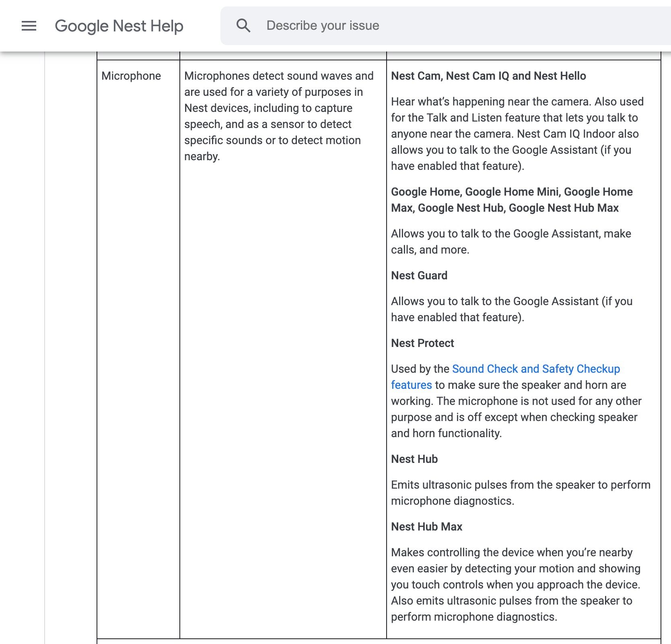Image resolution: width=671 pixels, height=644 pixels.
Task: Click heading Nest Cam, Nest Cam IQ and Nest Hello
Action: point(488,76)
